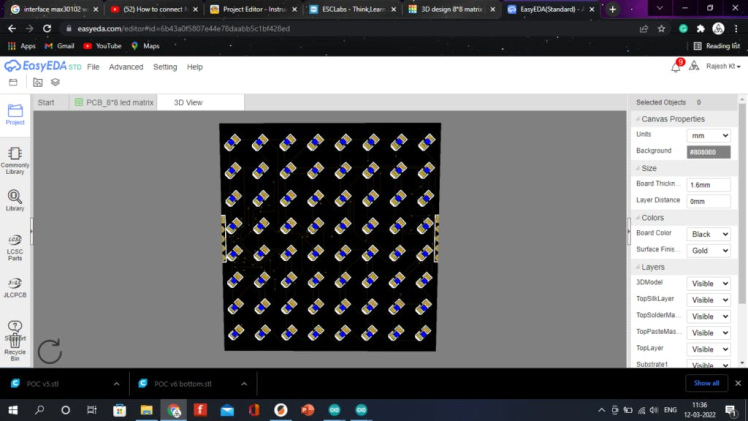Click the EasyEDA logo
748x421 pixels.
tap(42, 66)
